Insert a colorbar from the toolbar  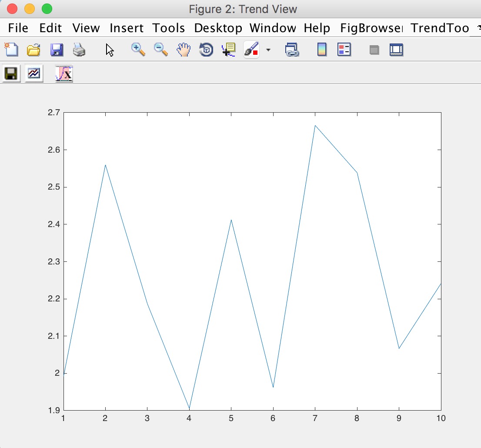(322, 50)
